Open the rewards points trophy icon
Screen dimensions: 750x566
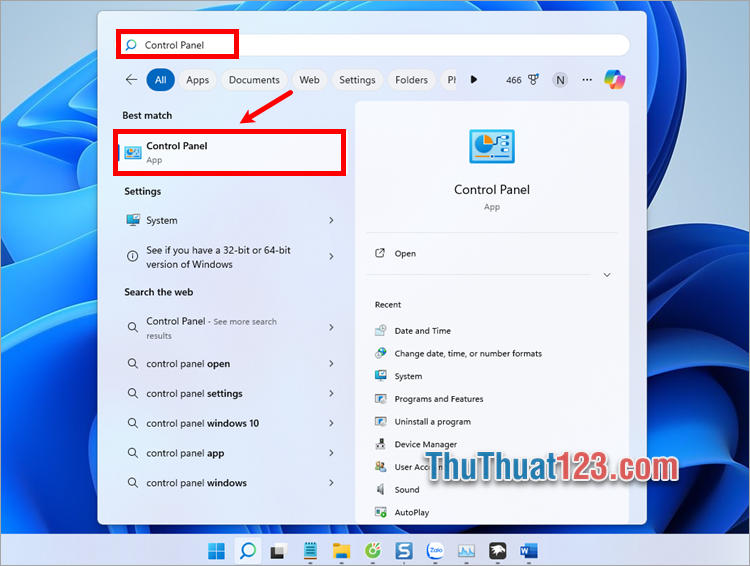coord(533,79)
